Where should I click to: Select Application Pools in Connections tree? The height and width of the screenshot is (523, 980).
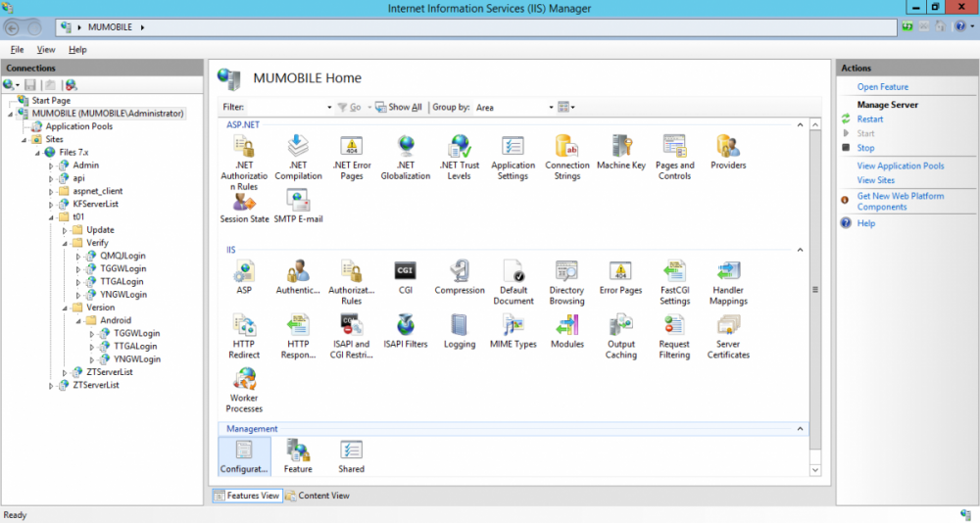78,126
